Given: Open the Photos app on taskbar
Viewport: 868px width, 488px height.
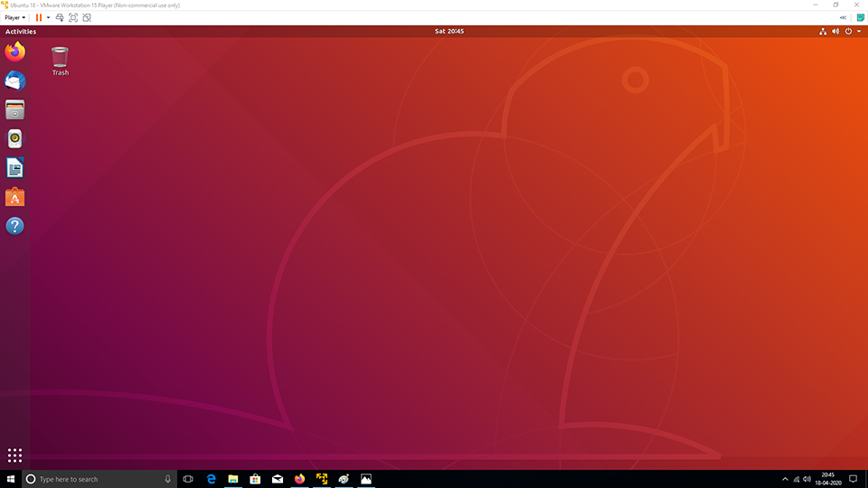Looking at the screenshot, I should tap(366, 479).
